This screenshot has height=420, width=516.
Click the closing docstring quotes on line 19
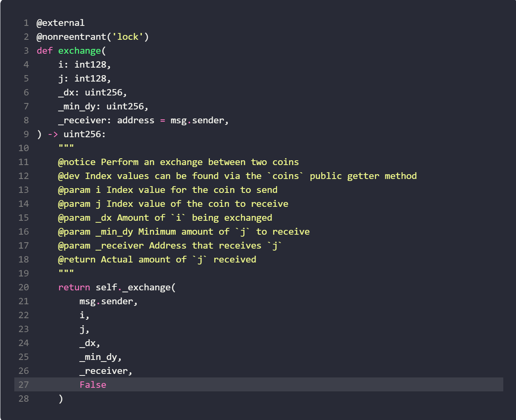pyautogui.click(x=66, y=272)
